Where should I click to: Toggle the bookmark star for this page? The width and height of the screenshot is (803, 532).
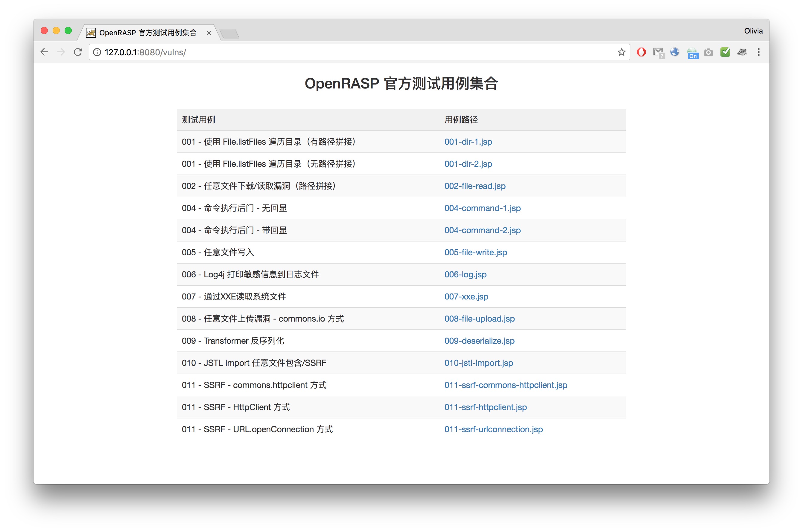click(621, 52)
